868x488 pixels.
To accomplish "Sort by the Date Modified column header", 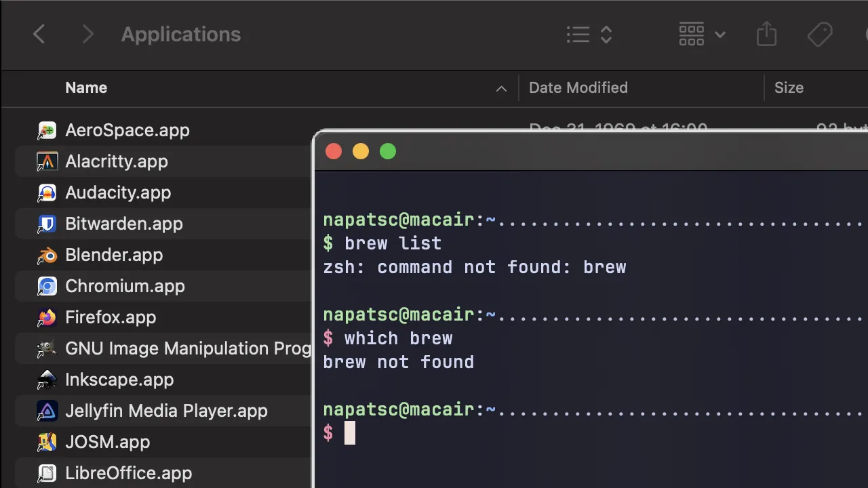I will [x=578, y=88].
